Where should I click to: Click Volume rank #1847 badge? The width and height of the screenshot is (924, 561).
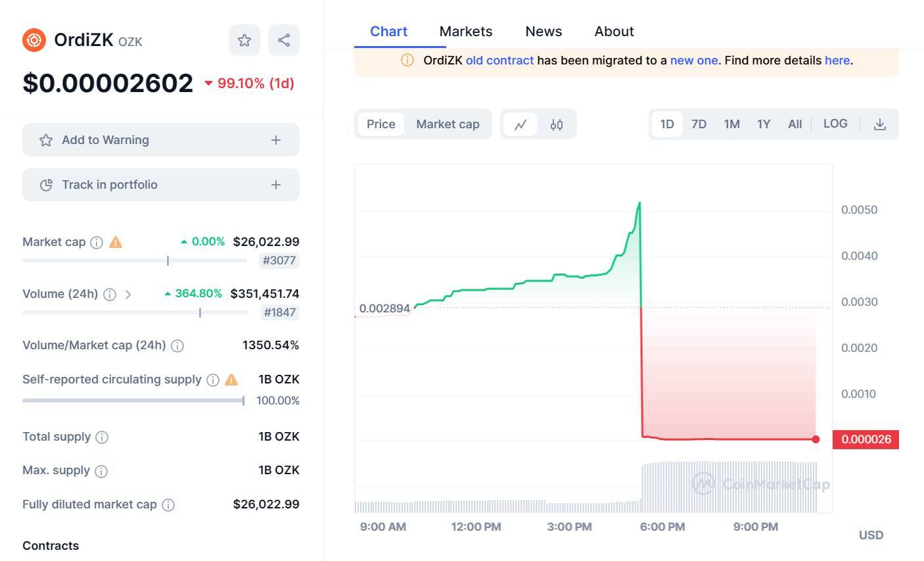pyautogui.click(x=280, y=312)
